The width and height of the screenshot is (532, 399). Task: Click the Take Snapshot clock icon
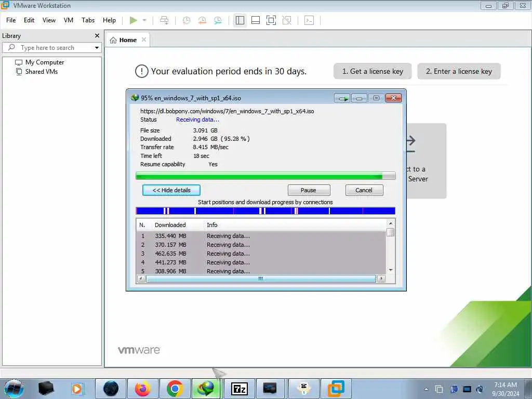(x=187, y=20)
